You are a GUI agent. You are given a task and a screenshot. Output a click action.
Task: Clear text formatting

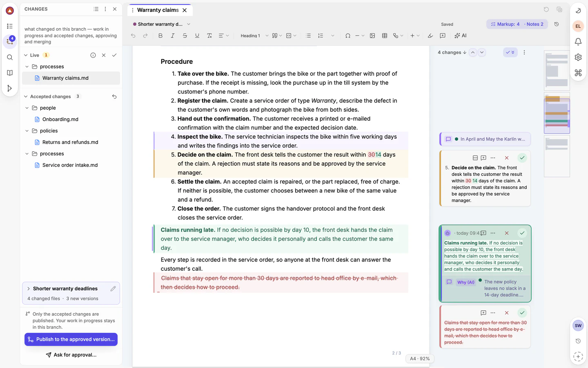click(209, 36)
